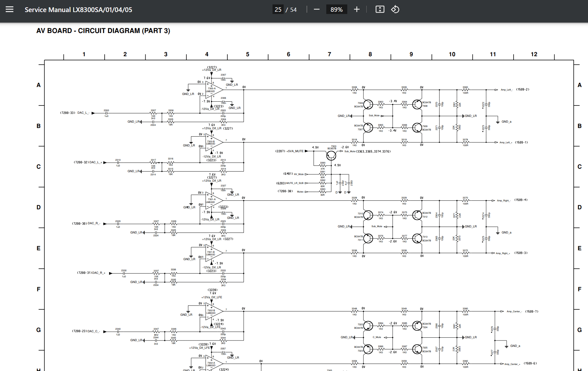Image resolution: width=588 pixels, height=371 pixels.
Task: Click the (6203) MUTE_LR_SUB label
Action: [x=290, y=183]
